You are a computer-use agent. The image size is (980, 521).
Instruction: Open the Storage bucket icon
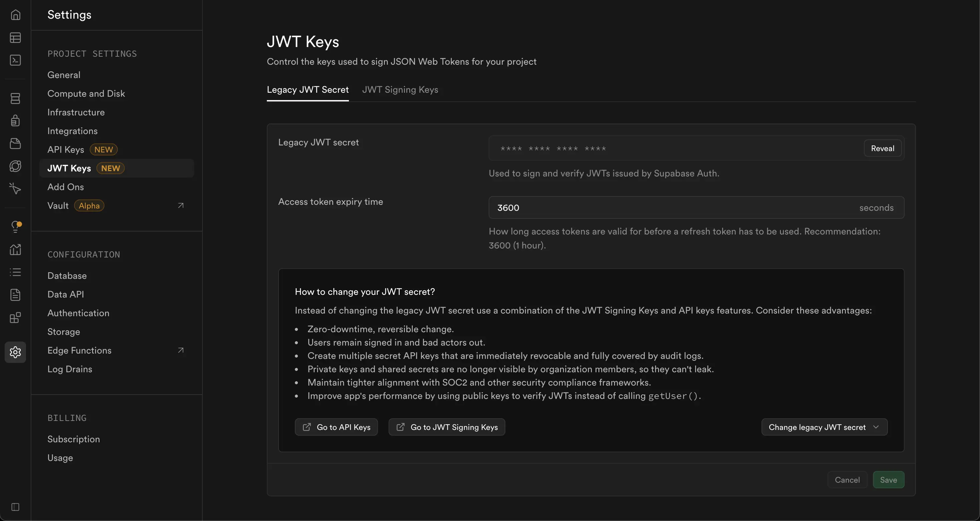15,143
